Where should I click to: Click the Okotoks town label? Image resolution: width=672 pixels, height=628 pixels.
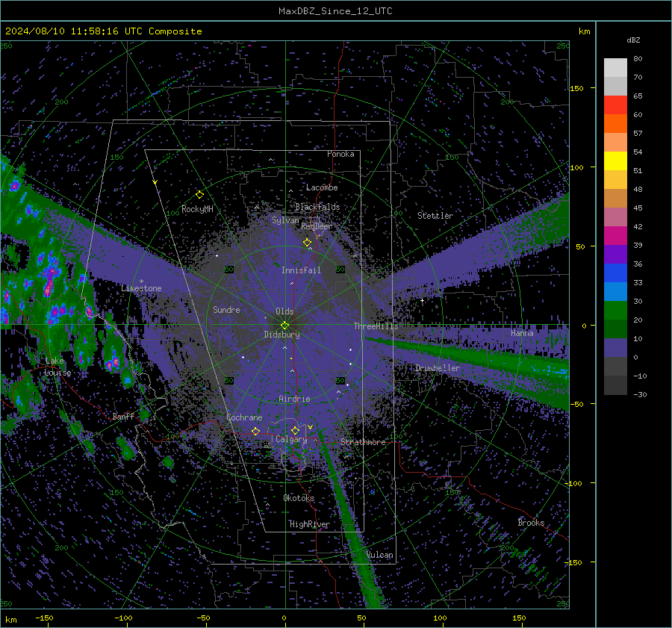pyautogui.click(x=299, y=498)
